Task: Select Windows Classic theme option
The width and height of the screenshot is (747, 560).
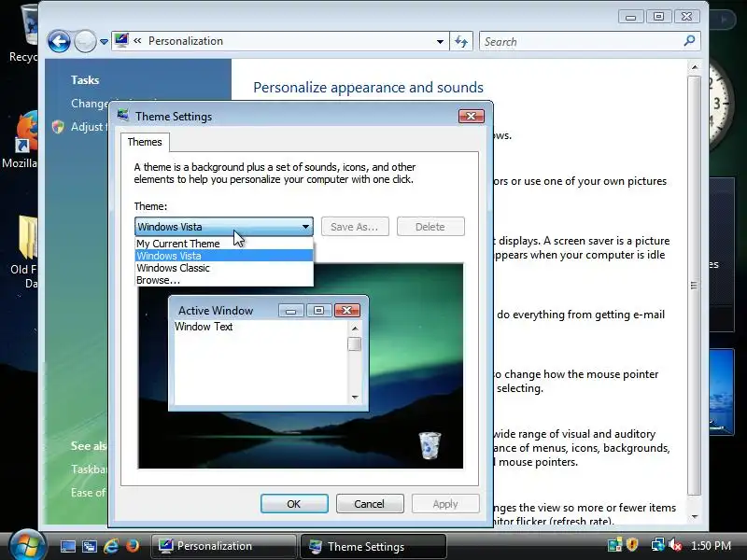Action: coord(224,268)
